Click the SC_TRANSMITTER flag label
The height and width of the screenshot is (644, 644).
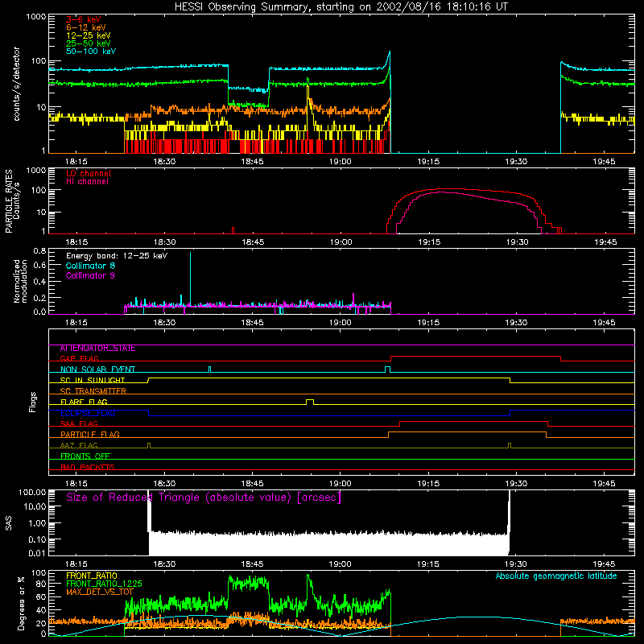93,390
